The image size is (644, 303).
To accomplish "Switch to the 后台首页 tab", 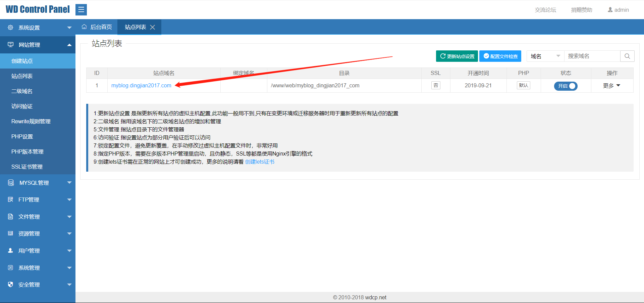I will coord(100,27).
